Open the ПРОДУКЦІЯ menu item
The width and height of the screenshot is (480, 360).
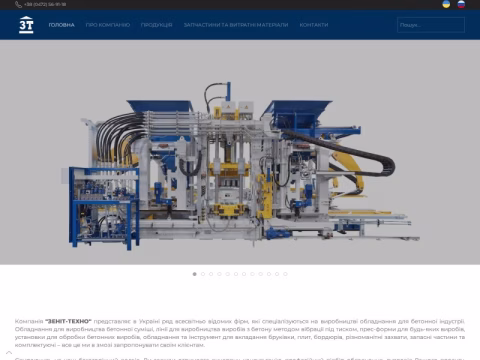coord(157,25)
